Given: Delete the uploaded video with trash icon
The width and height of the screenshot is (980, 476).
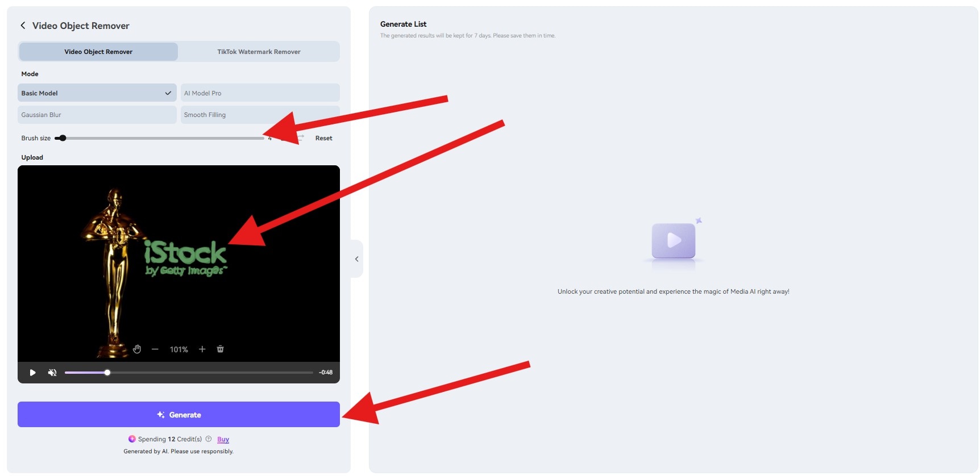Looking at the screenshot, I should [220, 349].
